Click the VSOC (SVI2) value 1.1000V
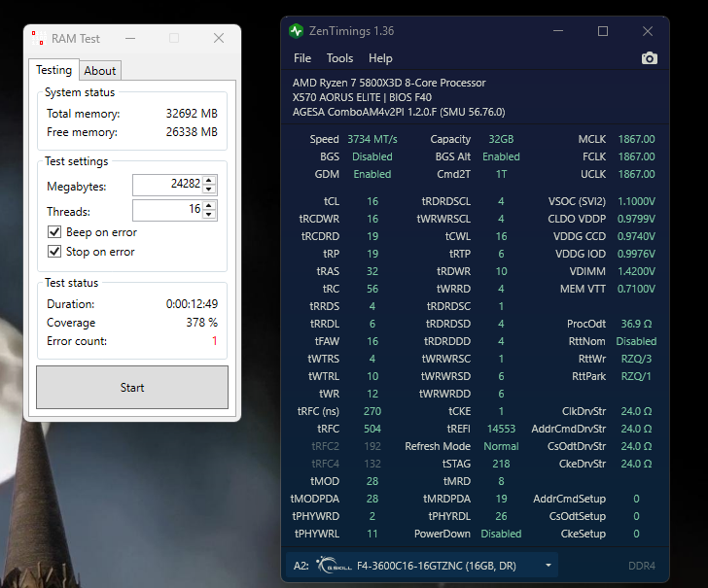708x588 pixels. tap(636, 201)
